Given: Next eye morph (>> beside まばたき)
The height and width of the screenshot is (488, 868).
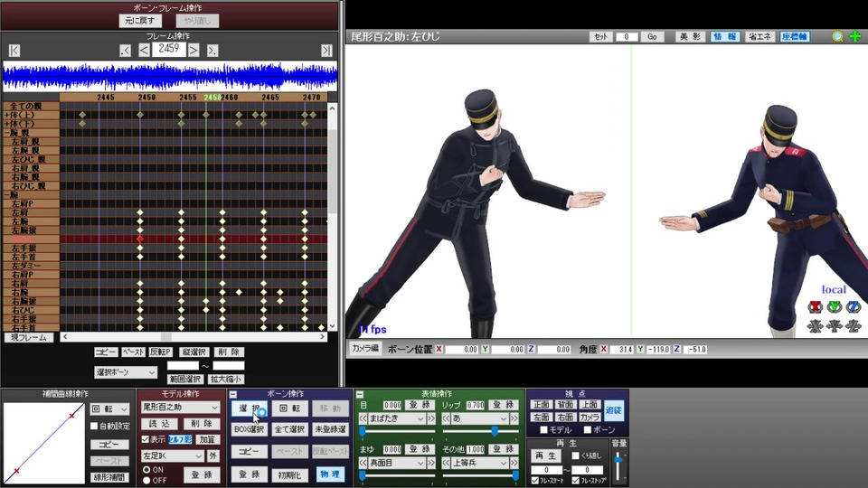Looking at the screenshot, I should tap(431, 418).
